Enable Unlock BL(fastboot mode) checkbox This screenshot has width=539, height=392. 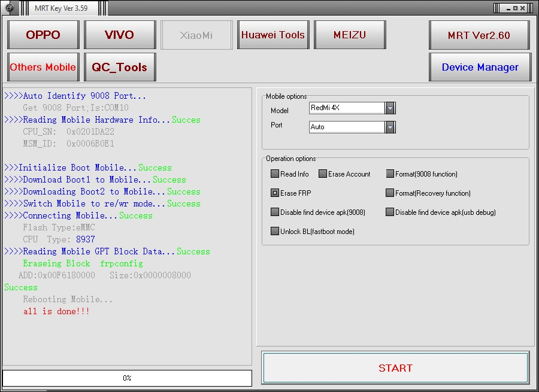tap(274, 231)
